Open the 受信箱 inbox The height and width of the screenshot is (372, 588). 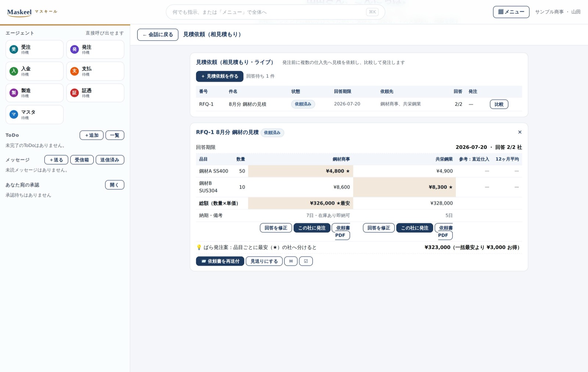[82, 160]
